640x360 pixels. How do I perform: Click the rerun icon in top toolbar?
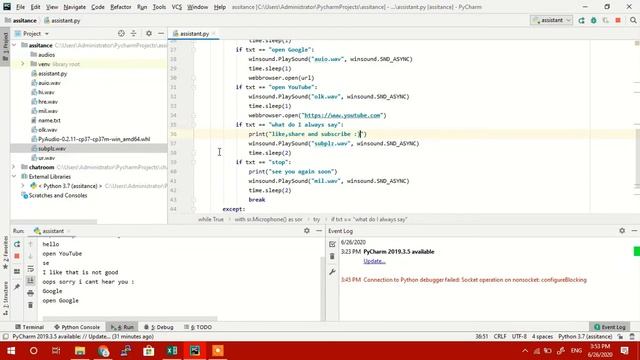click(x=581, y=20)
